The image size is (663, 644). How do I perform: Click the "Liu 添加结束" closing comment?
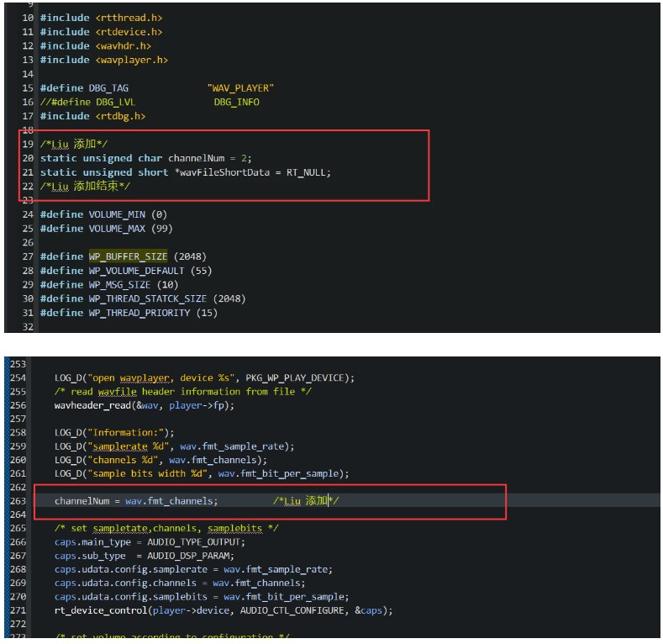tap(85, 186)
